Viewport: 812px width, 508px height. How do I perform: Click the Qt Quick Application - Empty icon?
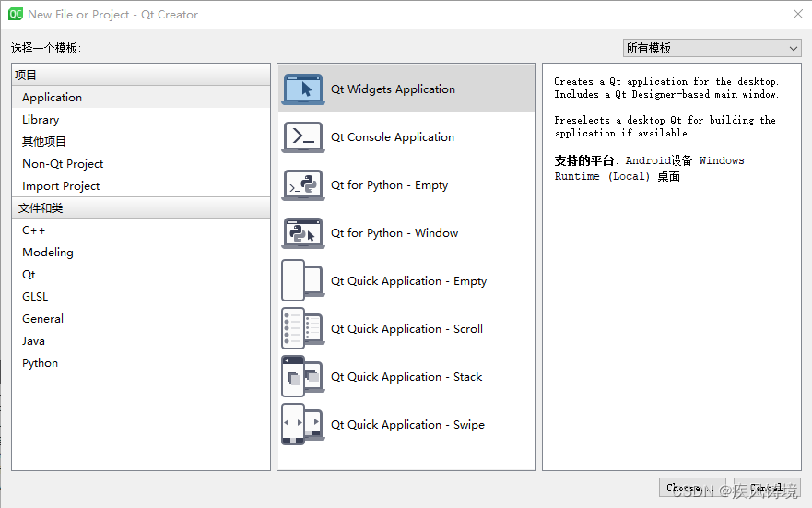[303, 280]
